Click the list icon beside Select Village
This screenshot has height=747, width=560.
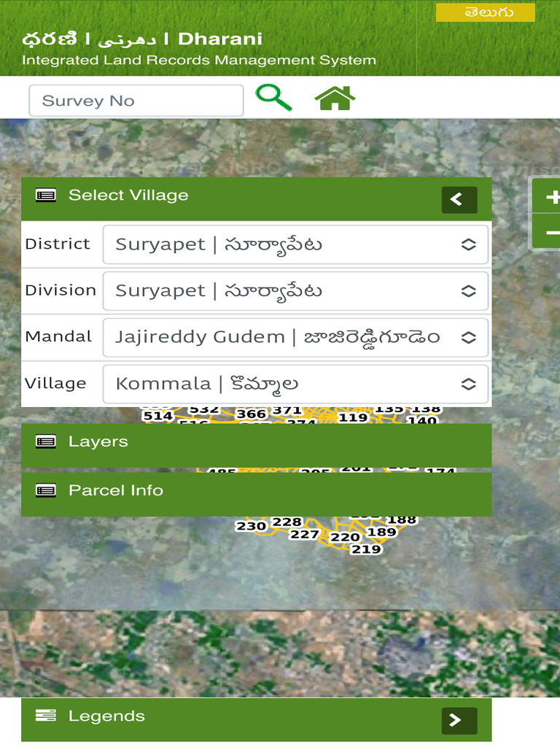(x=46, y=196)
